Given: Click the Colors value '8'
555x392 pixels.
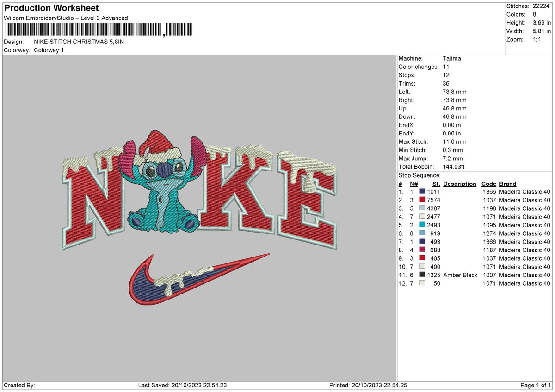Looking at the screenshot, I should click(x=535, y=14).
